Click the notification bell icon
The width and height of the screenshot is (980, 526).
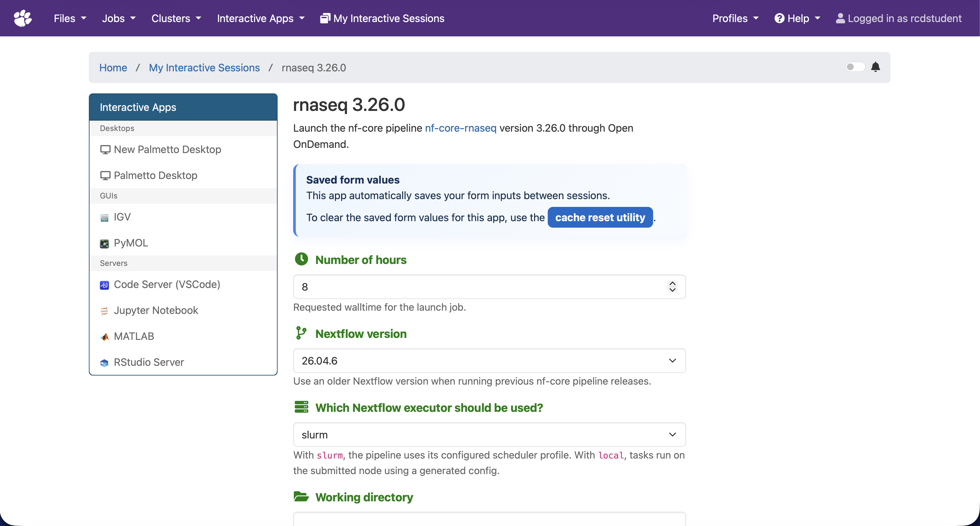(x=875, y=67)
